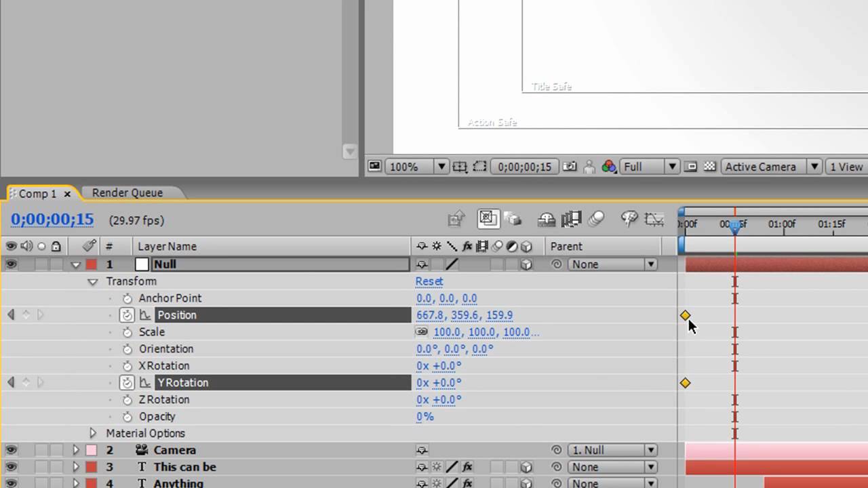
Task: Enable the X Rotation stopwatch
Action: coord(127,366)
